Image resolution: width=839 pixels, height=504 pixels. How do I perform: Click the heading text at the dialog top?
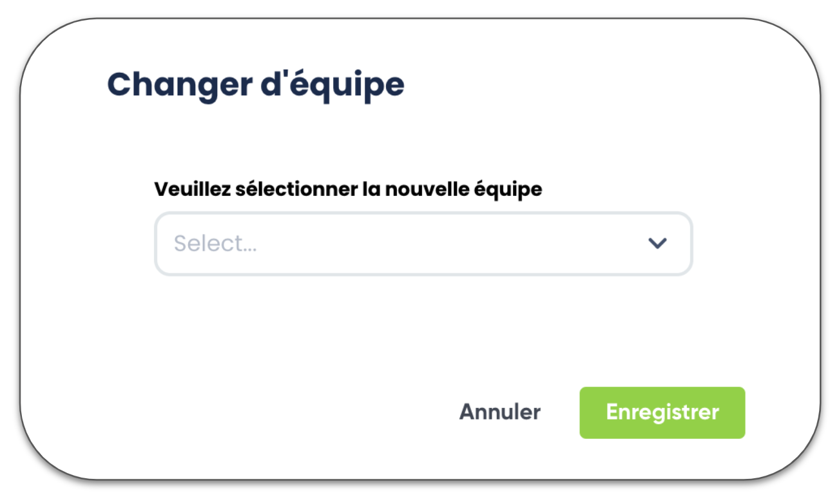[x=255, y=84]
